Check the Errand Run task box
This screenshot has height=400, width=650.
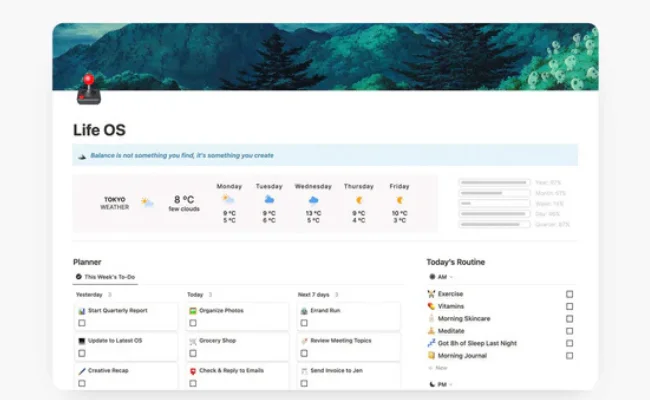click(304, 323)
